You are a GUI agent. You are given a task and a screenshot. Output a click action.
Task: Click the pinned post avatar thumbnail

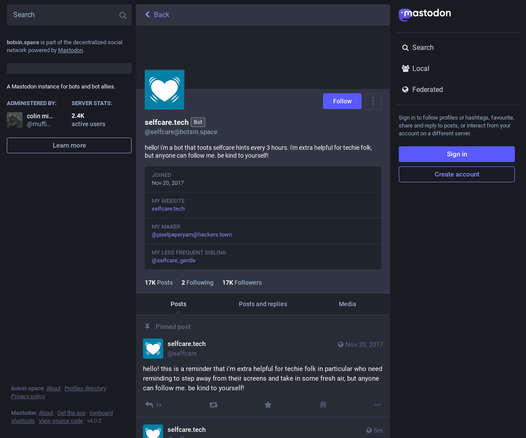[153, 348]
